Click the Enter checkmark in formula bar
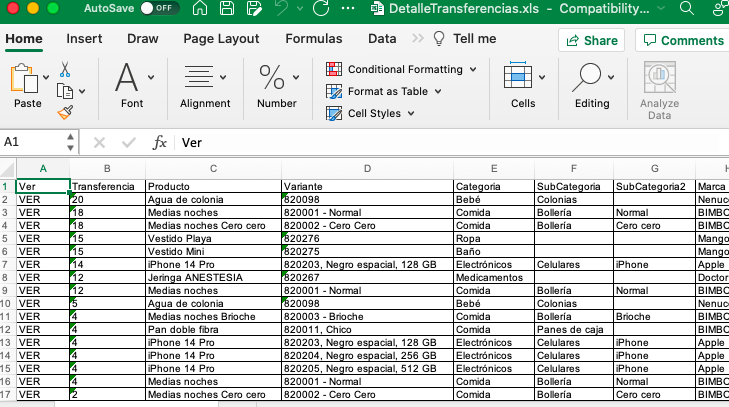Screen dimensions: 729x407 (x=128, y=142)
